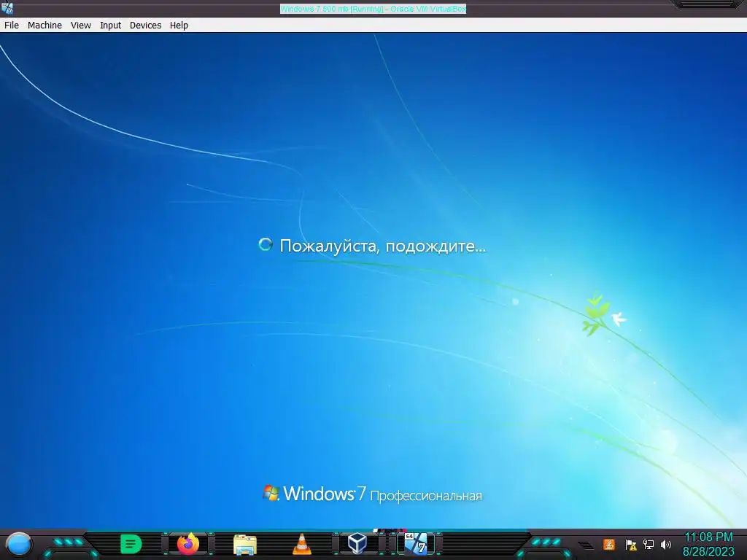Open the View menu

click(x=81, y=26)
